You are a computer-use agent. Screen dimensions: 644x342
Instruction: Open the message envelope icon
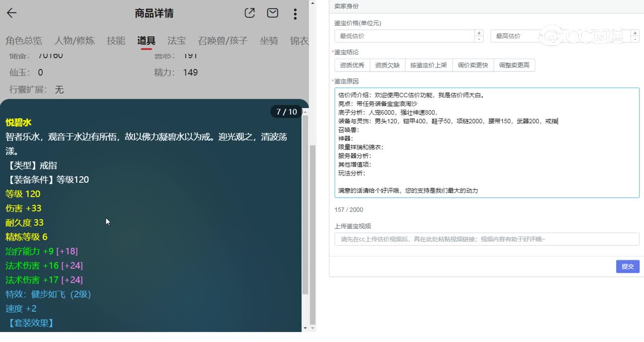tap(273, 14)
